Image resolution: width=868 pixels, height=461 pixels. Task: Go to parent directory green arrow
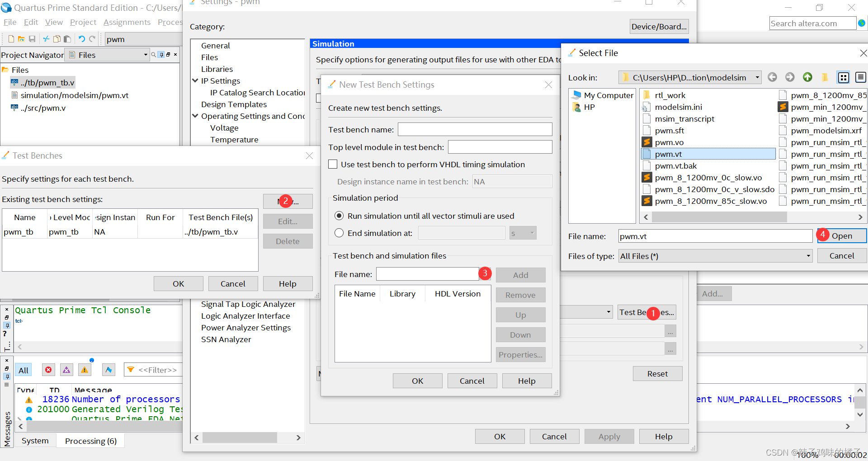[807, 77]
